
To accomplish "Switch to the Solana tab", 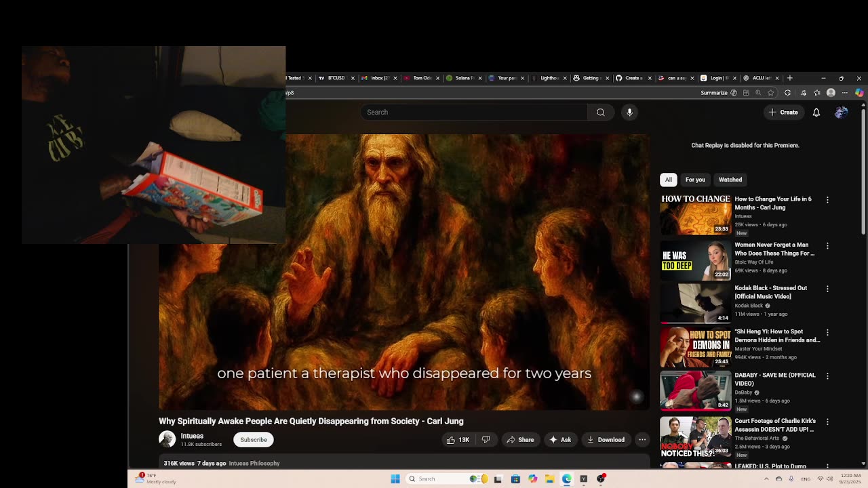I will [464, 78].
